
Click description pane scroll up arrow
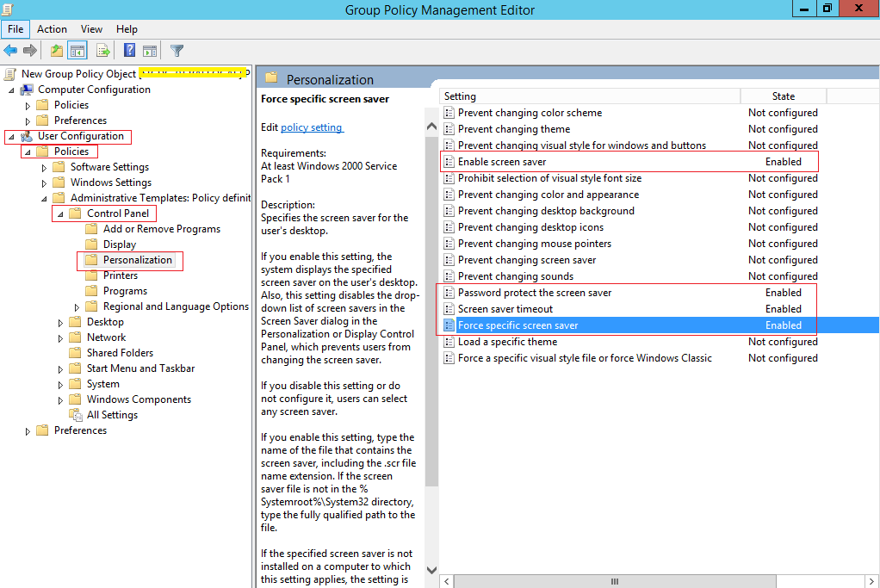pyautogui.click(x=431, y=127)
